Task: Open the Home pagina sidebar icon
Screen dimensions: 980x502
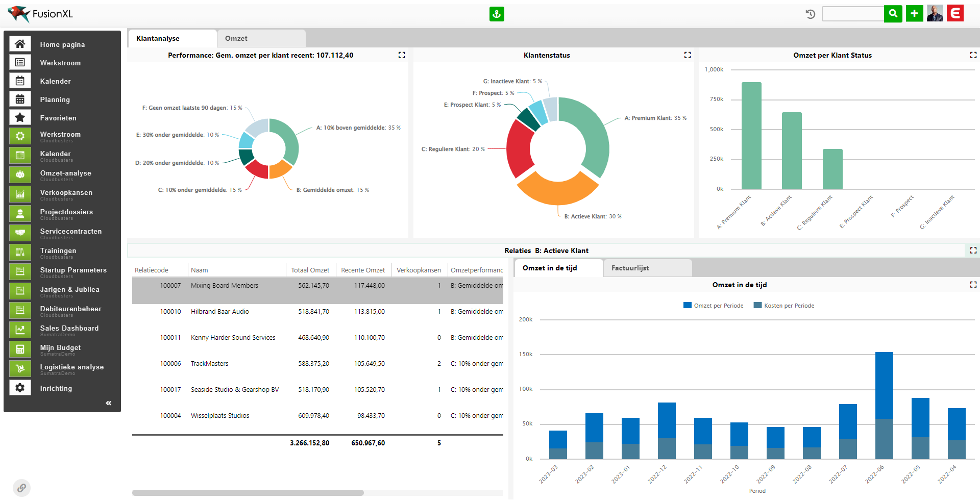Action: (x=20, y=44)
